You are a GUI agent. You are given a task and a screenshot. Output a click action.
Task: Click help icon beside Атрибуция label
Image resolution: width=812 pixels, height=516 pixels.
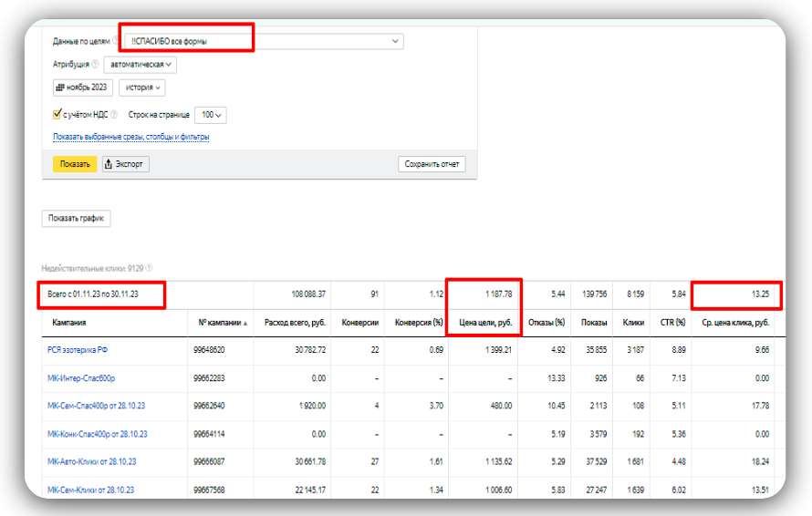(95, 65)
